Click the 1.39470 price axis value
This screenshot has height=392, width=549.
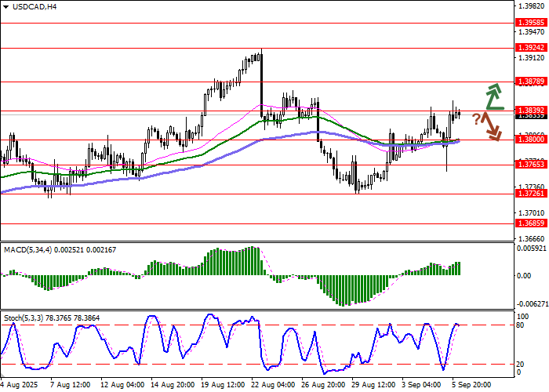[x=532, y=32]
